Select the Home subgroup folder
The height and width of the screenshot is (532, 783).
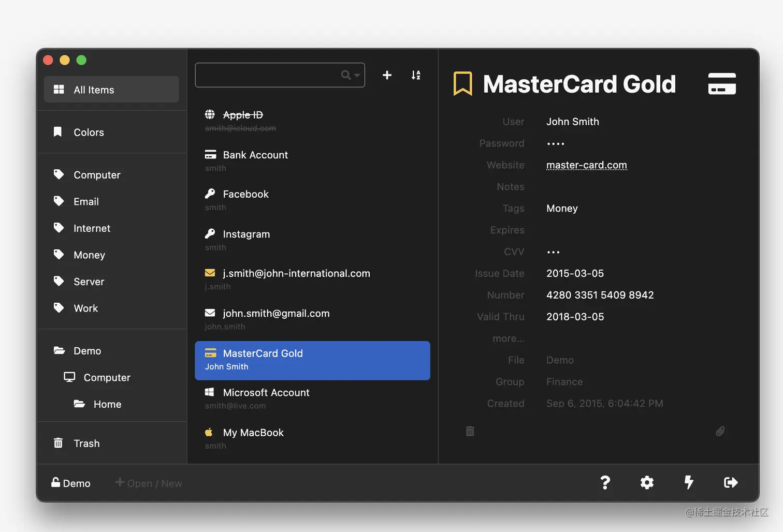pyautogui.click(x=111, y=404)
